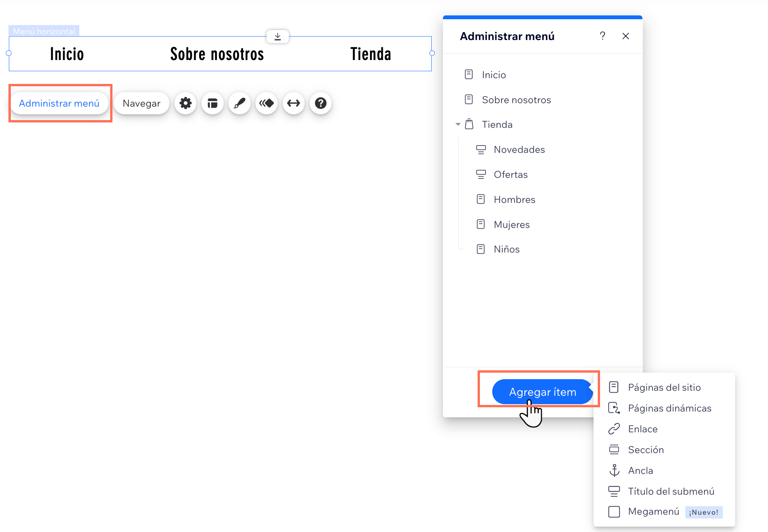Click the left resize handle of menu
Screen dimensions: 768x532
click(x=9, y=53)
